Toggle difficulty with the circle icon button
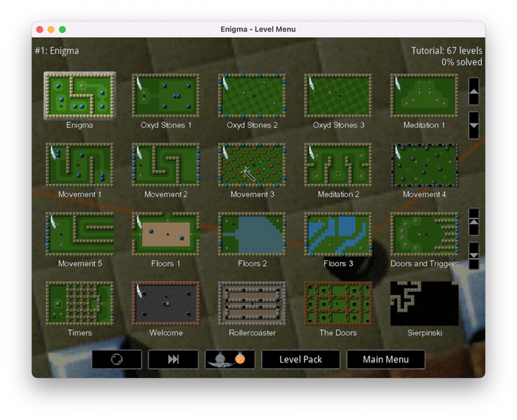 (117, 359)
